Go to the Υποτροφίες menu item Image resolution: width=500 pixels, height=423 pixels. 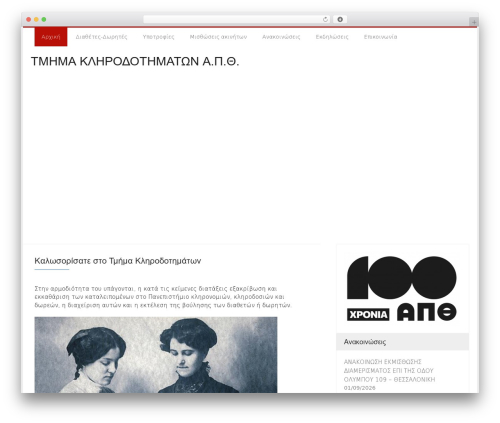(158, 37)
